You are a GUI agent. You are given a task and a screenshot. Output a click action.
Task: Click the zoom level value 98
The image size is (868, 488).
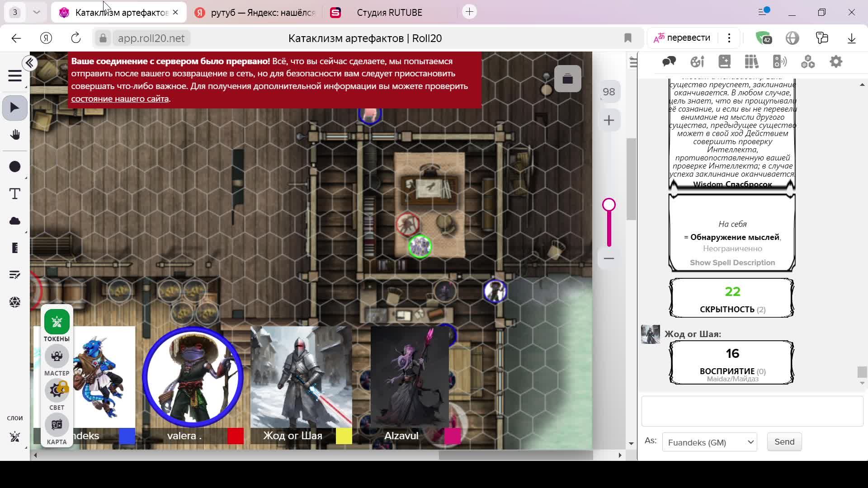(x=609, y=92)
